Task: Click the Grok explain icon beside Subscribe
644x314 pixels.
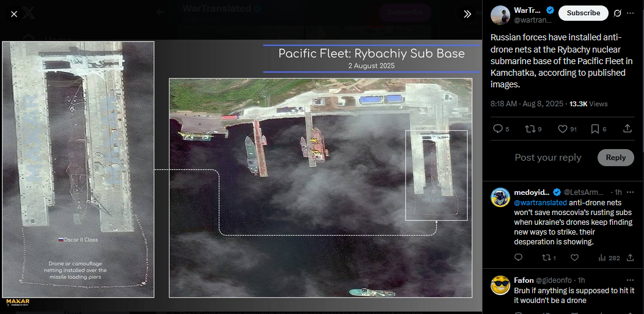Action: pyautogui.click(x=617, y=13)
